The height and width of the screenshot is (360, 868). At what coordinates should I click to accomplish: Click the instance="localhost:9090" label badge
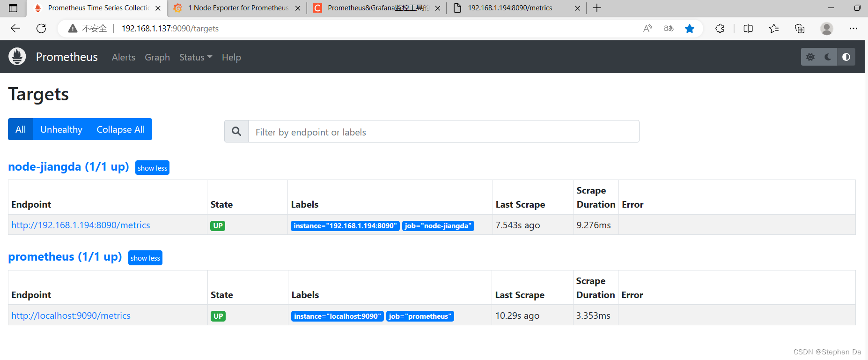click(x=338, y=316)
